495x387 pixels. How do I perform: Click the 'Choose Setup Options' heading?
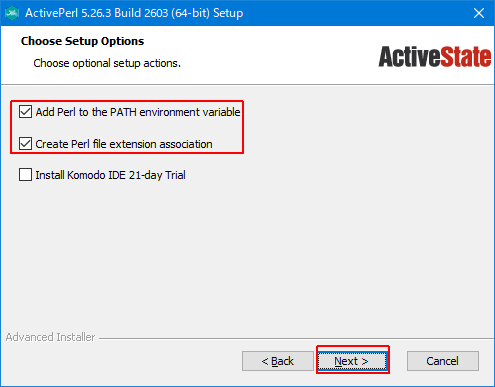coord(82,41)
